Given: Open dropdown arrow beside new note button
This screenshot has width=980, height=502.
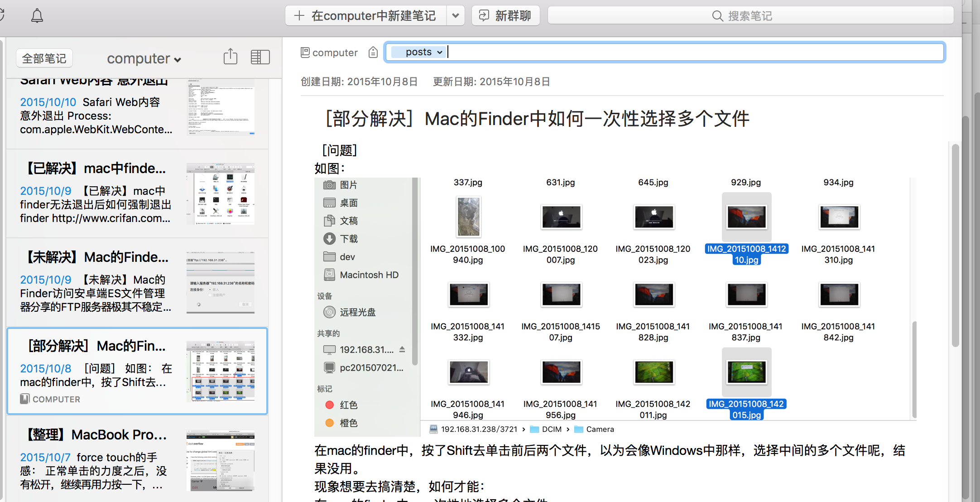Looking at the screenshot, I should click(456, 16).
